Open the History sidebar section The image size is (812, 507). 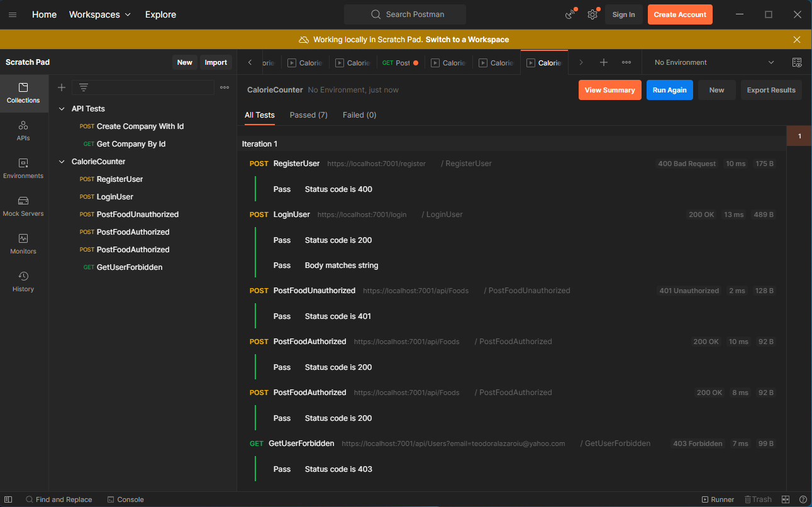tap(23, 282)
